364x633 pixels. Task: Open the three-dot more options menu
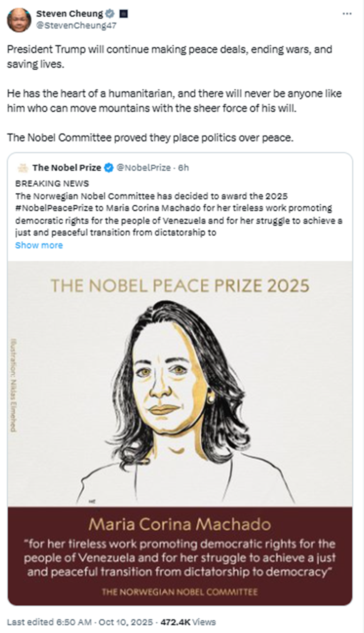[x=347, y=14]
